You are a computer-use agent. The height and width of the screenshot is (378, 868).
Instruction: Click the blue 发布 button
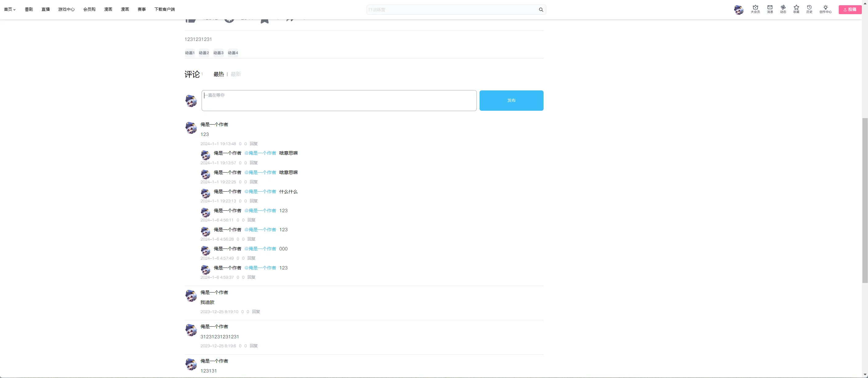[x=511, y=100]
